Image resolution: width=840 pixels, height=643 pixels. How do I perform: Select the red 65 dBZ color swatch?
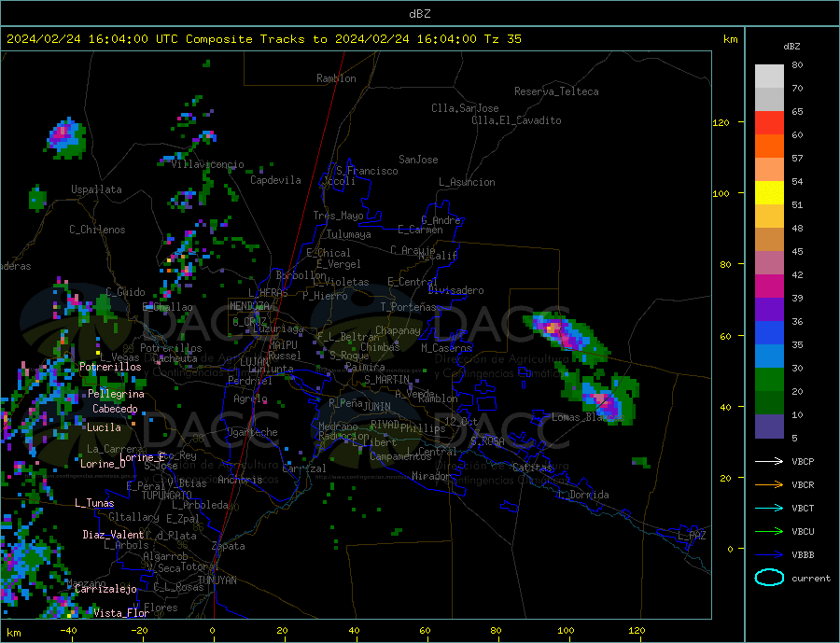[x=769, y=122]
